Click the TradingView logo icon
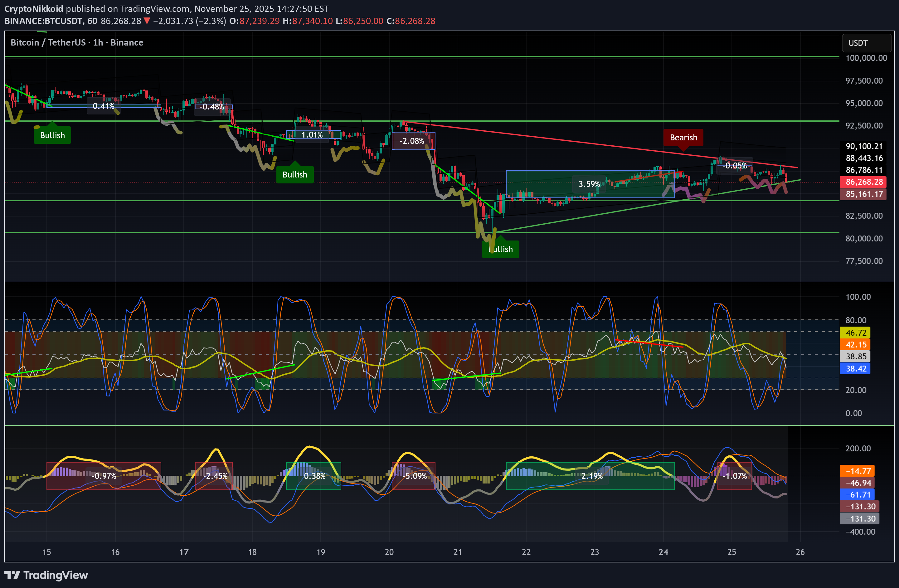The image size is (899, 588). point(12,575)
